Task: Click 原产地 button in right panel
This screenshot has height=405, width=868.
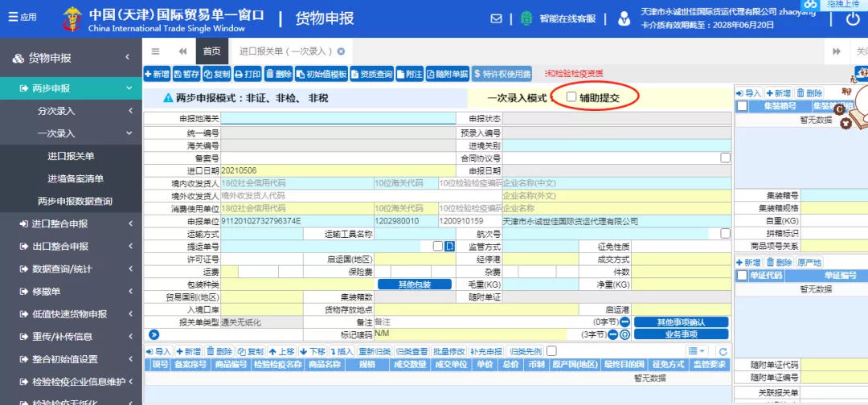Action: coord(810,262)
